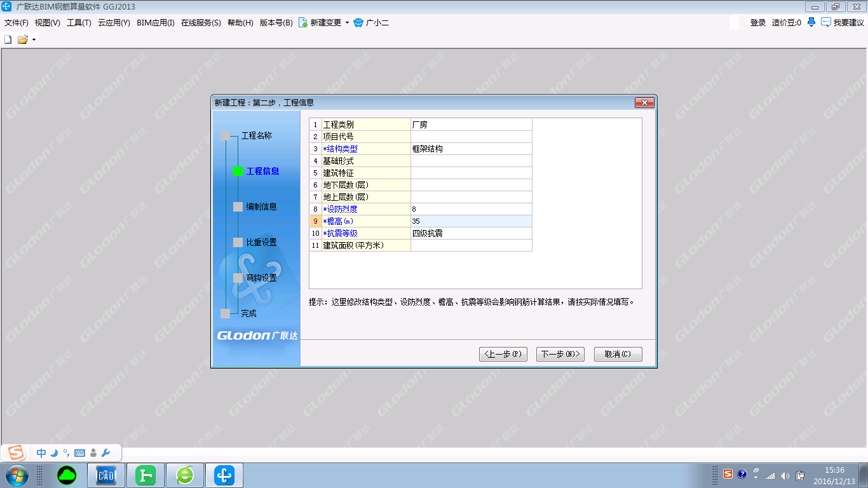This screenshot has height=488, width=868.
Task: Open the 帮助(H) menu
Action: (x=240, y=22)
